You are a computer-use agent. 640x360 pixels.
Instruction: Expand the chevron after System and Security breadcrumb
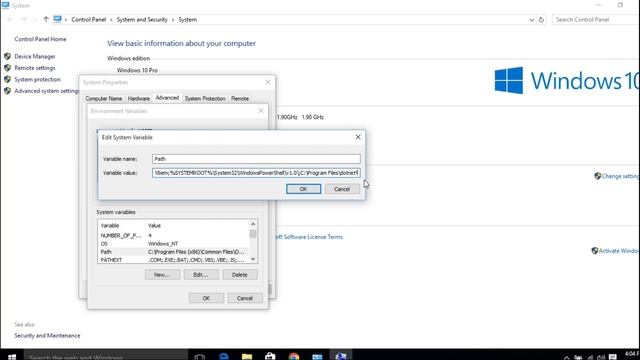point(173,20)
